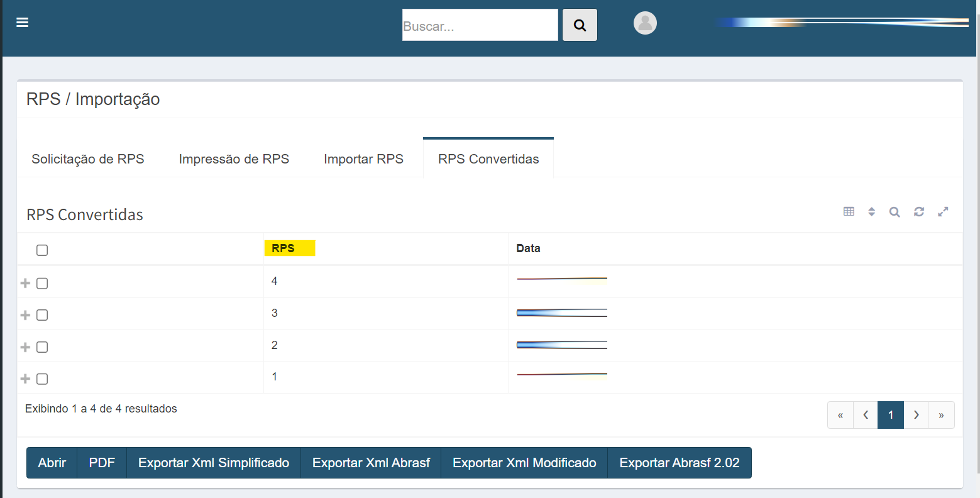Screen dimensions: 980x498
Task: Open the user profile avatar
Action: click(645, 23)
